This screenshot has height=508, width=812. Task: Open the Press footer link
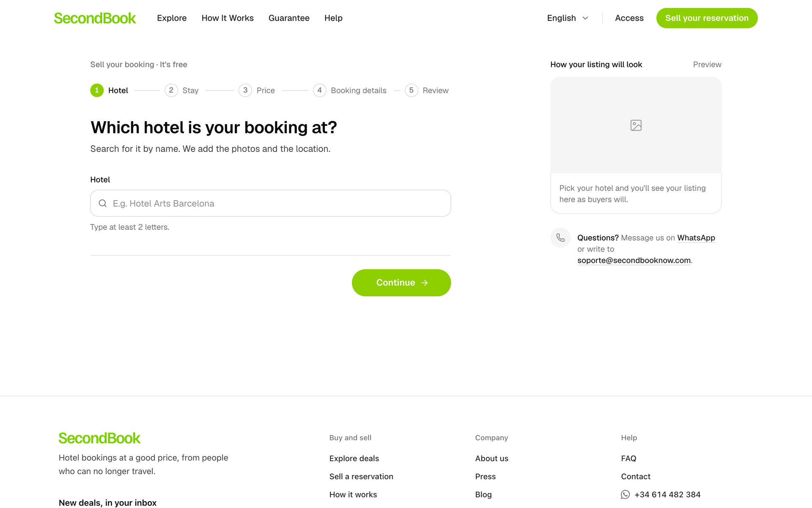click(x=486, y=477)
